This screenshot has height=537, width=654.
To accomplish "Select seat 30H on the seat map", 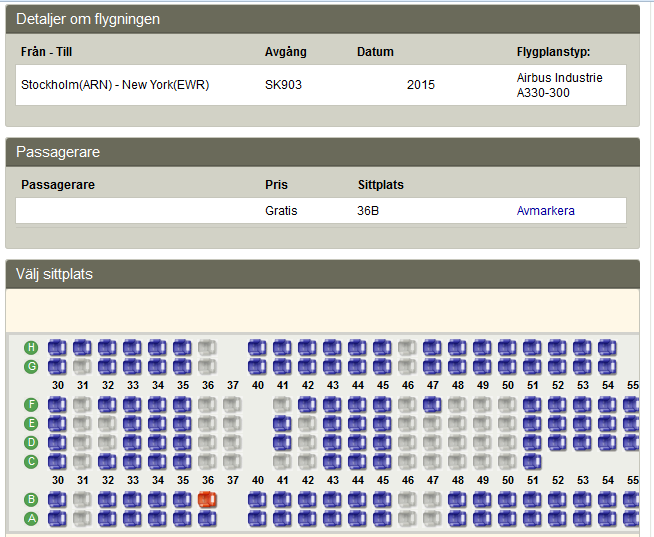I will coord(57,348).
